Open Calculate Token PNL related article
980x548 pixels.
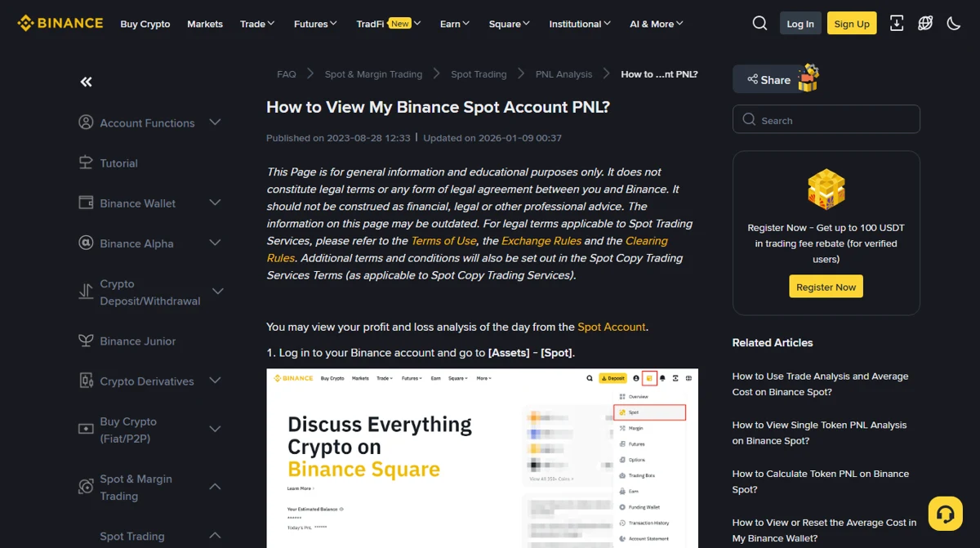tap(820, 482)
